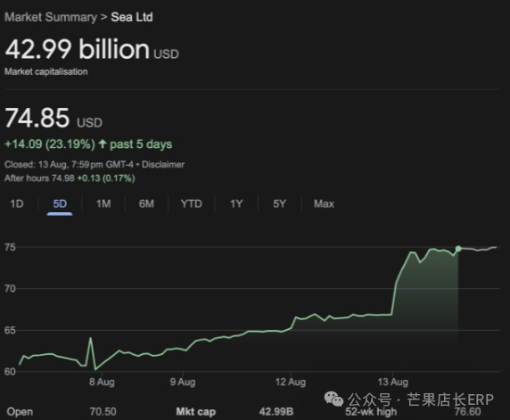This screenshot has height=420, width=510.
Task: Click the 12 Aug date label
Action: coord(291,382)
